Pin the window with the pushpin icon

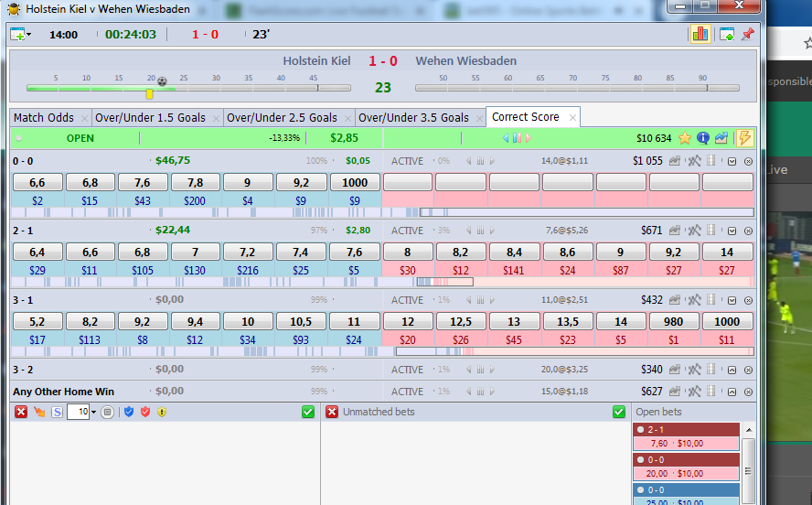(x=748, y=35)
